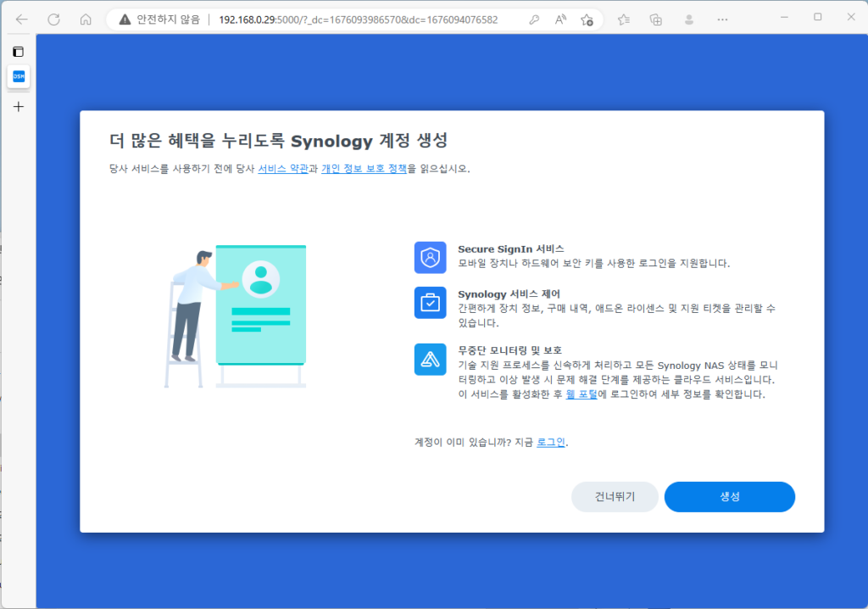Open a new tab with plus icon
The width and height of the screenshot is (868, 609).
click(x=19, y=106)
